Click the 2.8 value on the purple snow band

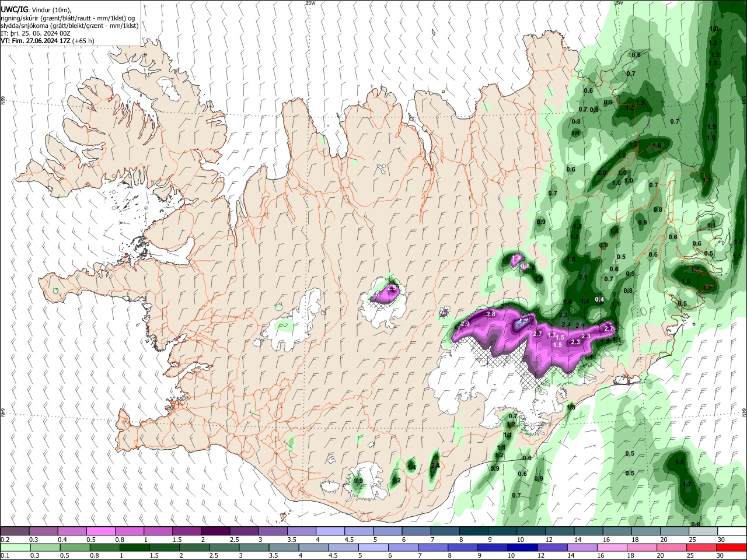(491, 314)
